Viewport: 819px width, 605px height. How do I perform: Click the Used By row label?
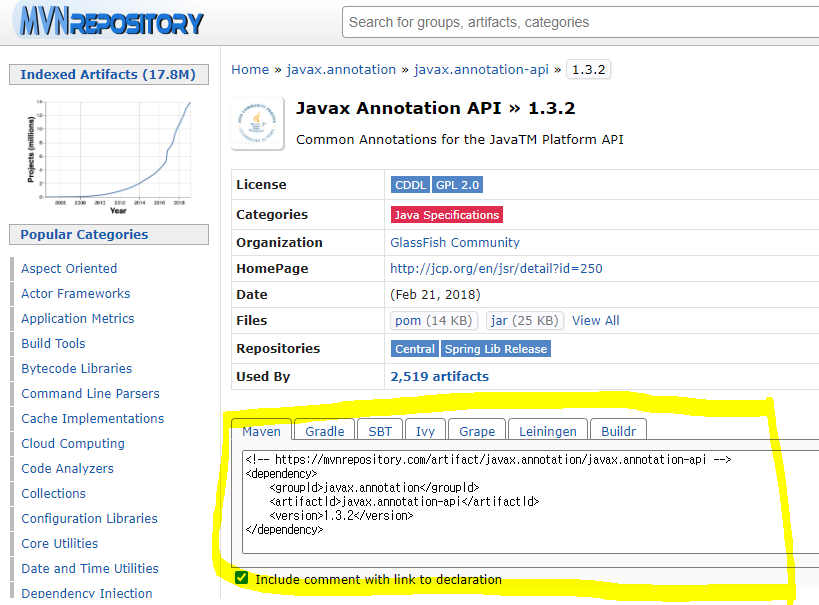tap(263, 377)
